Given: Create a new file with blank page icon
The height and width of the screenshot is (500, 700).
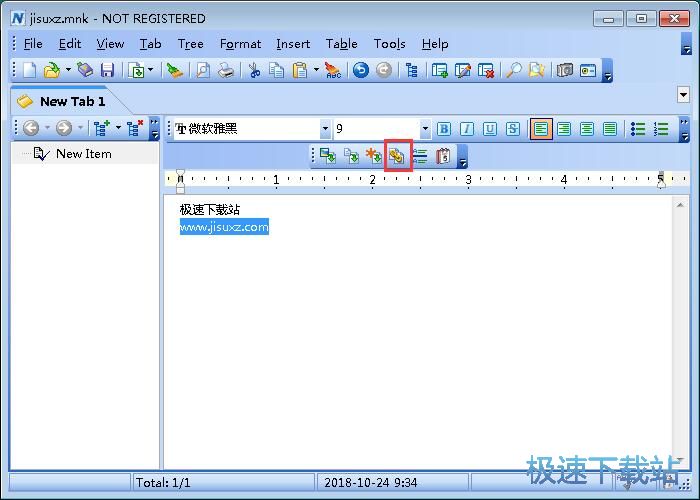Looking at the screenshot, I should pyautogui.click(x=29, y=70).
